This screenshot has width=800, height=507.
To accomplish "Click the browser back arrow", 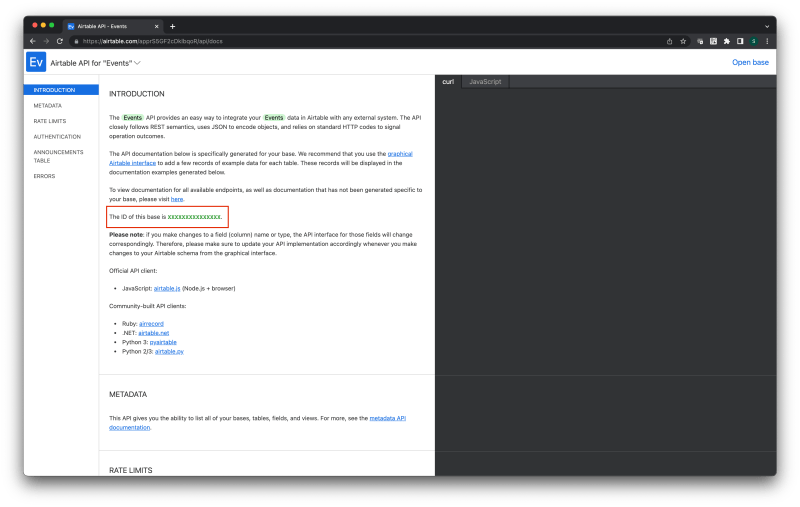I will point(33,41).
